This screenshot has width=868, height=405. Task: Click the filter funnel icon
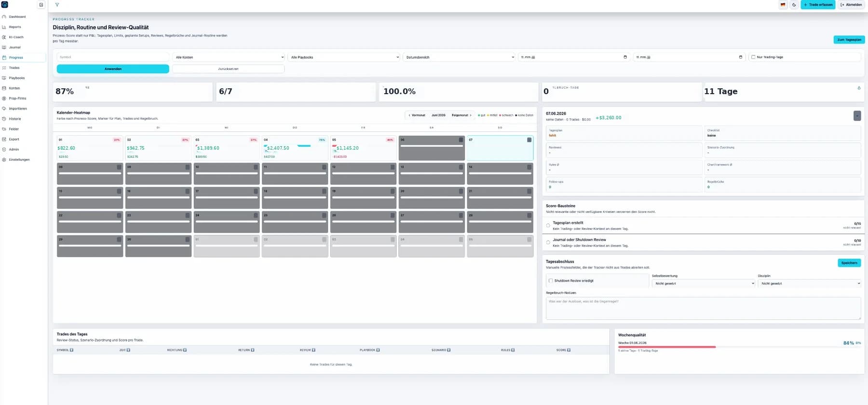(x=57, y=5)
